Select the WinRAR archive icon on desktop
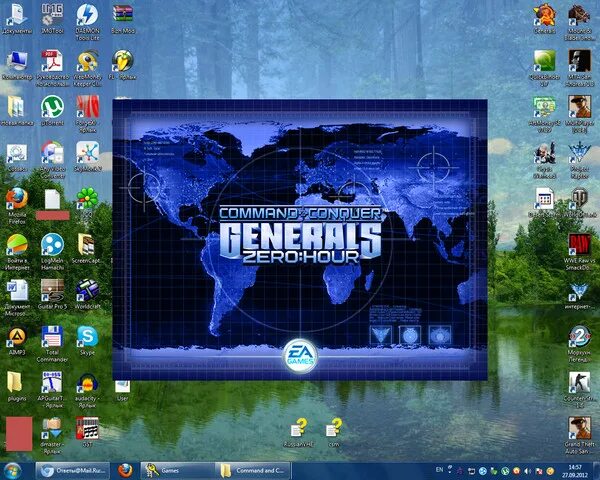Image resolution: width=600 pixels, height=480 pixels. [122, 15]
